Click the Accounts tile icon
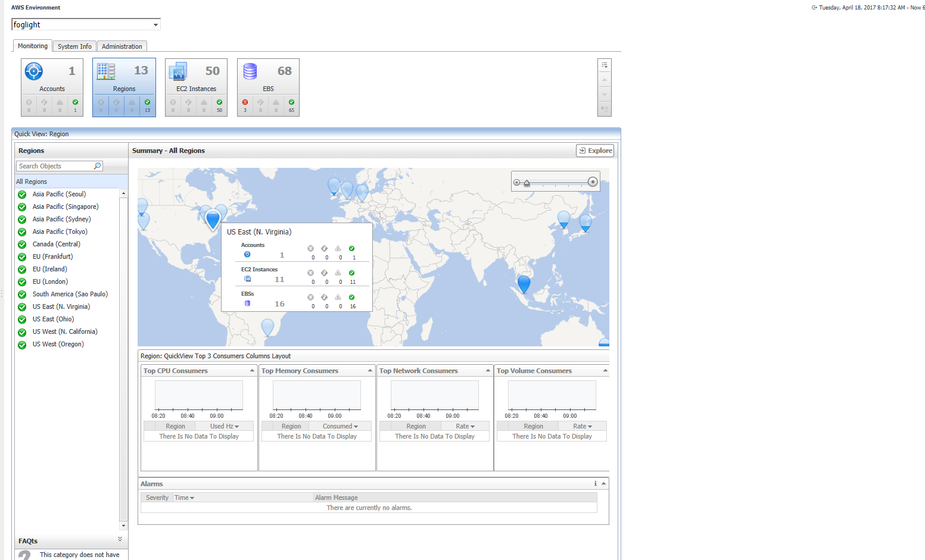The height and width of the screenshot is (560, 925). click(x=34, y=71)
